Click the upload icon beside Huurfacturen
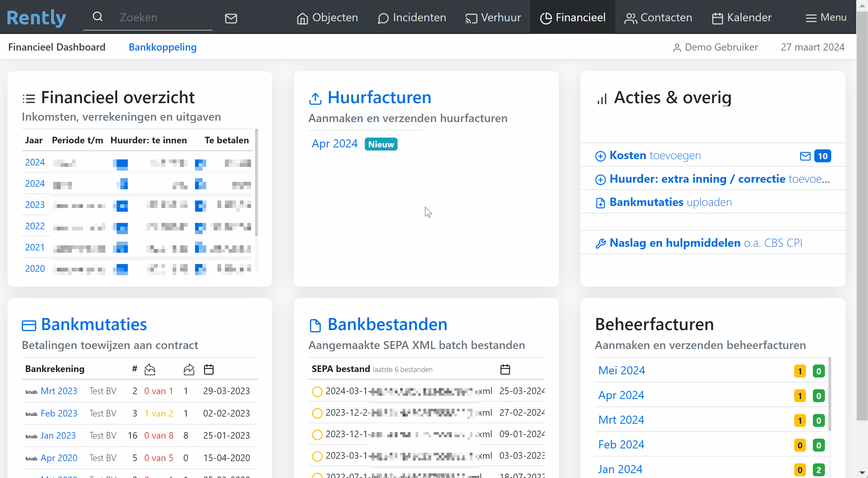The width and height of the screenshot is (868, 478). point(315,99)
